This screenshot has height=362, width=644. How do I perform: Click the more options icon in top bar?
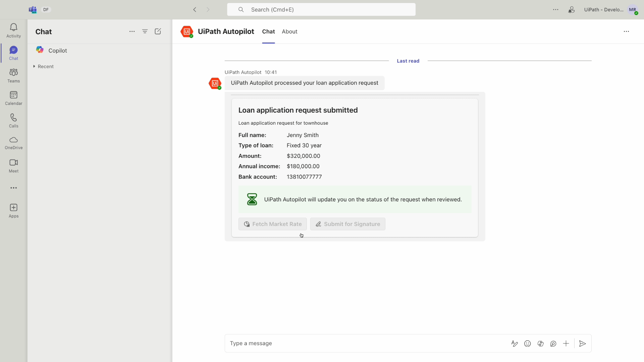(x=555, y=10)
